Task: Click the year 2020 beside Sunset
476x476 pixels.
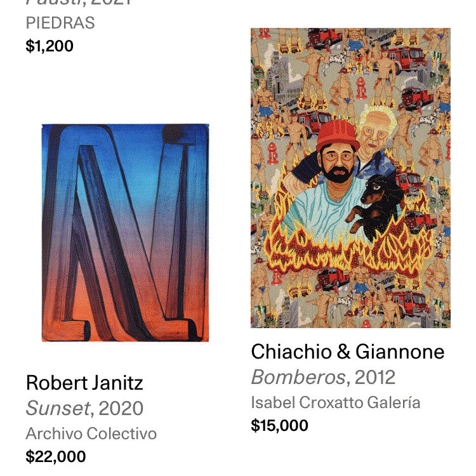Action: 121,408
